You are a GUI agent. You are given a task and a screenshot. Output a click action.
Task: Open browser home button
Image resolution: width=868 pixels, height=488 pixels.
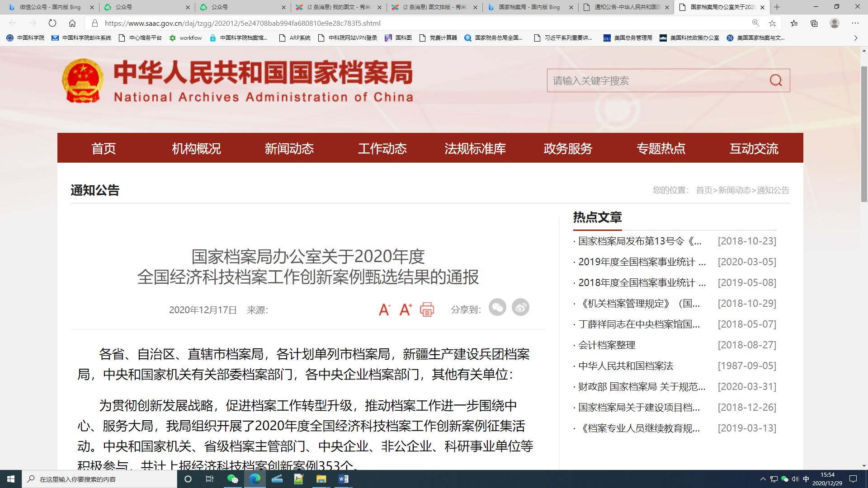pos(72,23)
